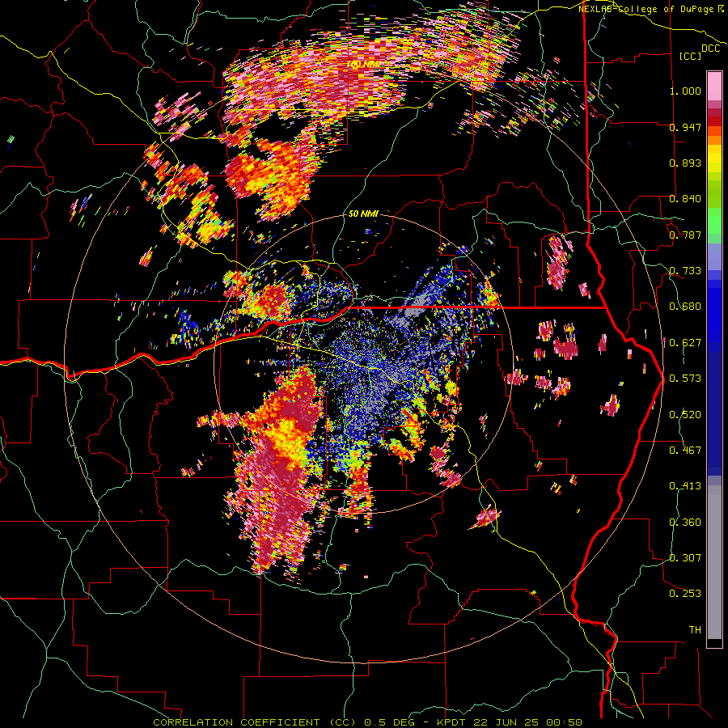Select the 0.627 scale value
The width and height of the screenshot is (728, 728).
coord(685,343)
